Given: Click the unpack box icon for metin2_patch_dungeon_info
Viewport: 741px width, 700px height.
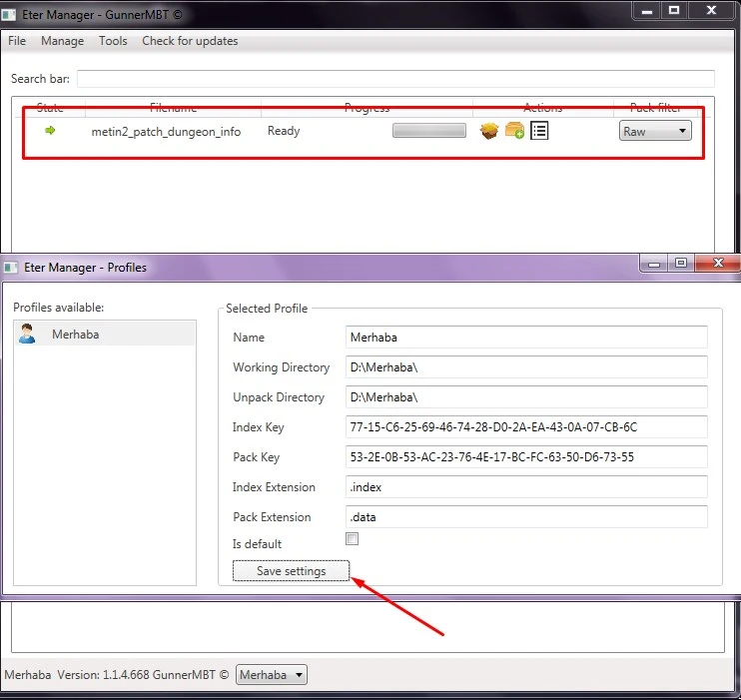Looking at the screenshot, I should coord(489,131).
